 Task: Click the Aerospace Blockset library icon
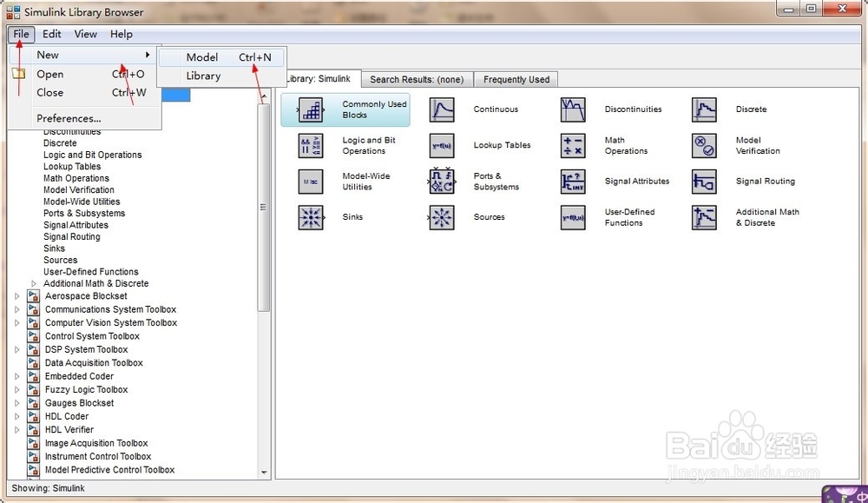click(33, 296)
